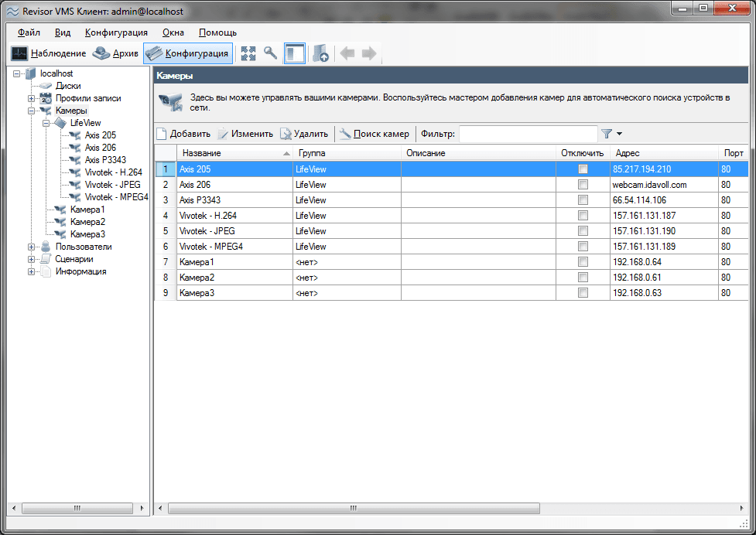Screen dimensions: 756x535
Task: Click the table horizontal scrollbar thumb
Action: click(x=354, y=508)
